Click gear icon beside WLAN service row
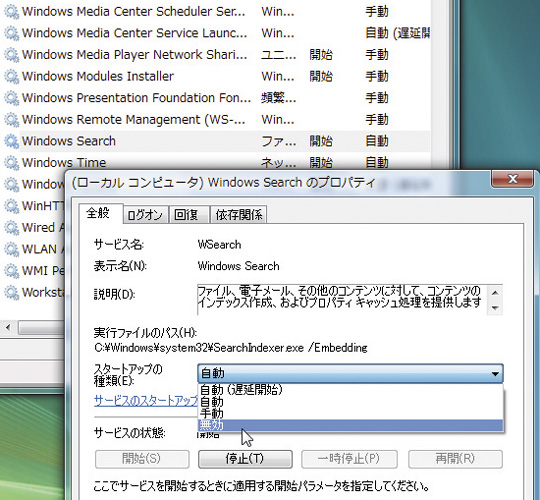The image size is (540, 500). point(11,249)
